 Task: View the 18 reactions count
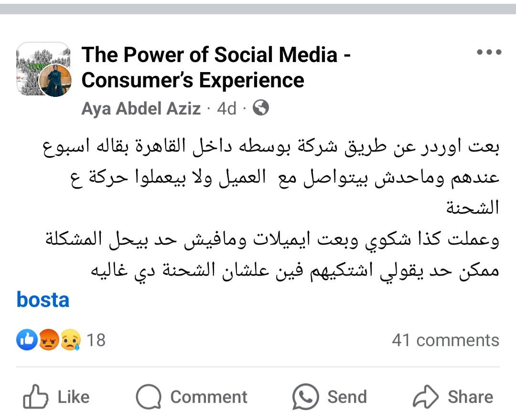pos(96,340)
